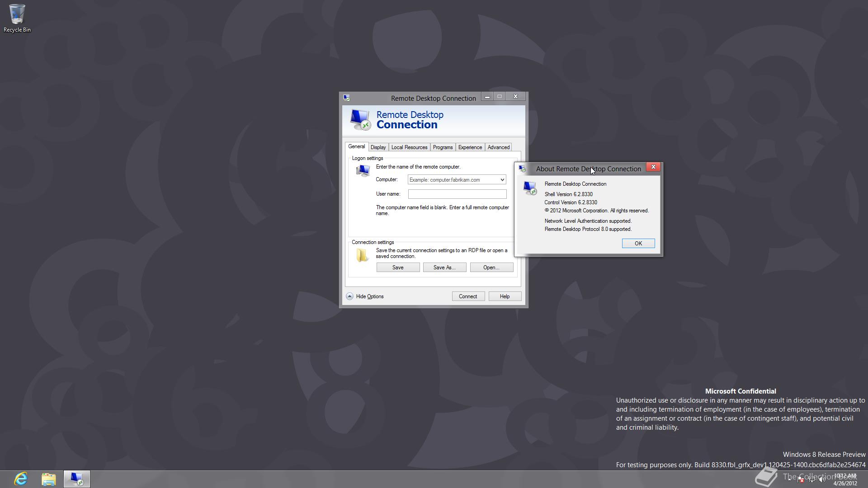Click the computer icon in the About dialog
Image resolution: width=868 pixels, height=488 pixels.
pyautogui.click(x=530, y=188)
